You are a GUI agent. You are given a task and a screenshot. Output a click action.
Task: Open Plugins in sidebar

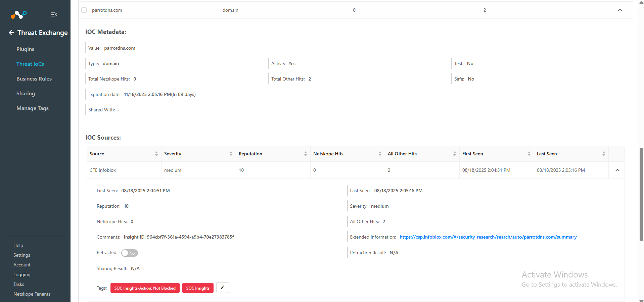click(25, 49)
